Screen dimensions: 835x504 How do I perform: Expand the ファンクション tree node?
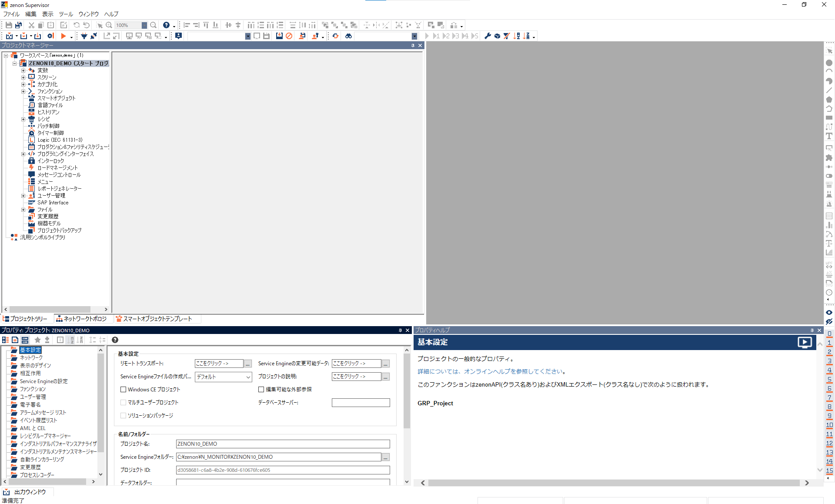point(23,91)
